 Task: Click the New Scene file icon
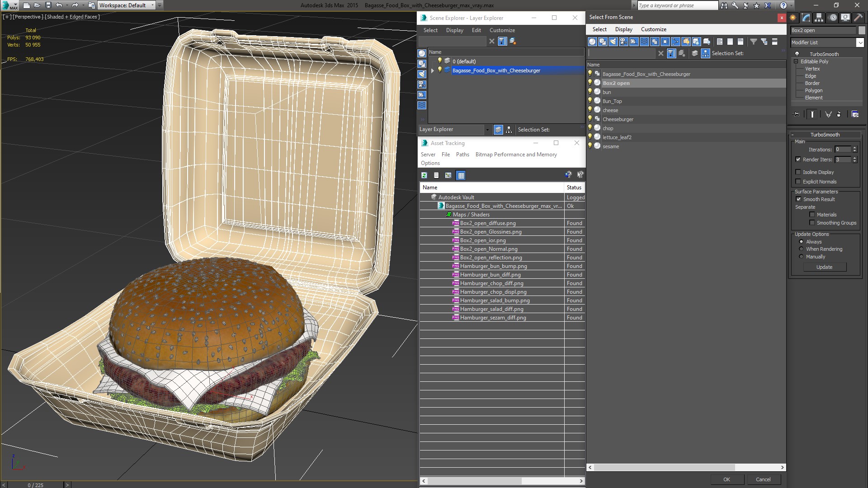point(27,5)
